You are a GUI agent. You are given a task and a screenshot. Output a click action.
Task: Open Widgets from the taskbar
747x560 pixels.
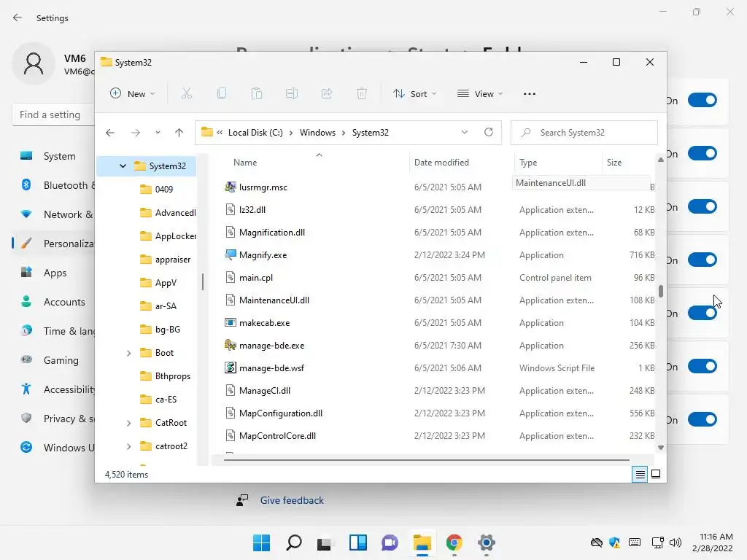[357, 542]
